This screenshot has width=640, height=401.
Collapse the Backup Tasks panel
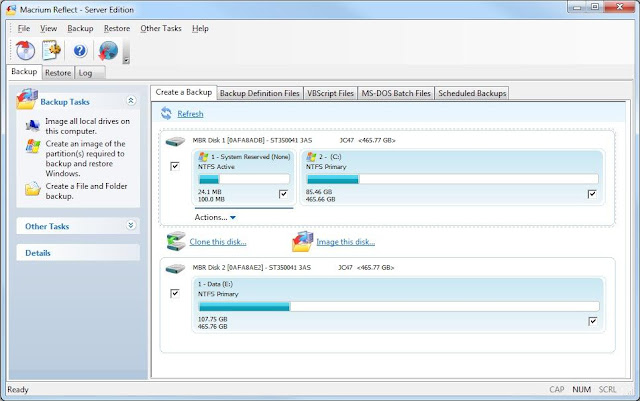[x=131, y=100]
